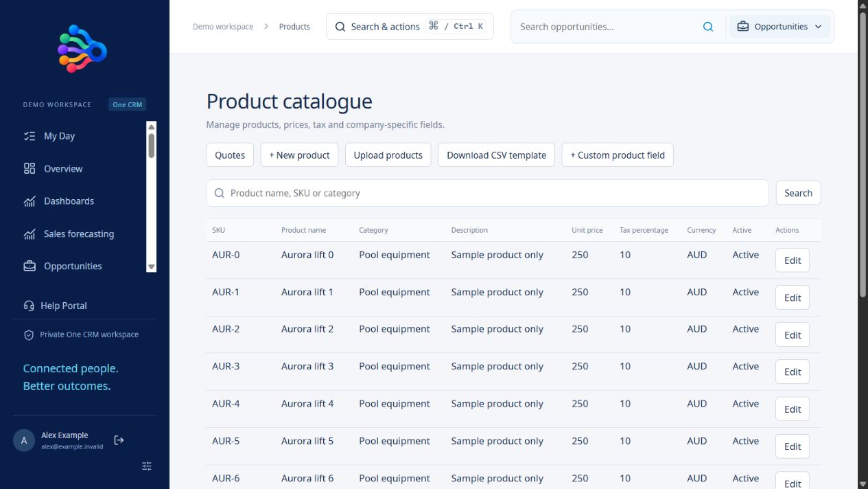
Task: Click the Category column header
Action: [x=373, y=230]
